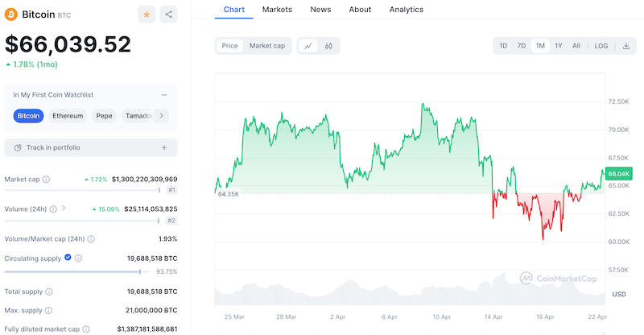
Task: Select Ethereum watchlist chip
Action: (68, 116)
